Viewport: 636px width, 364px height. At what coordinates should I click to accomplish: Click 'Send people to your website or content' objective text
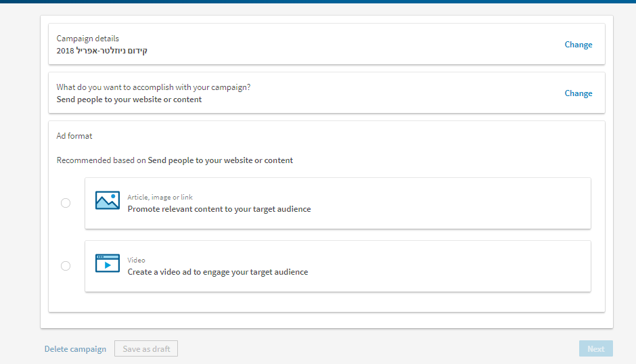pyautogui.click(x=129, y=99)
